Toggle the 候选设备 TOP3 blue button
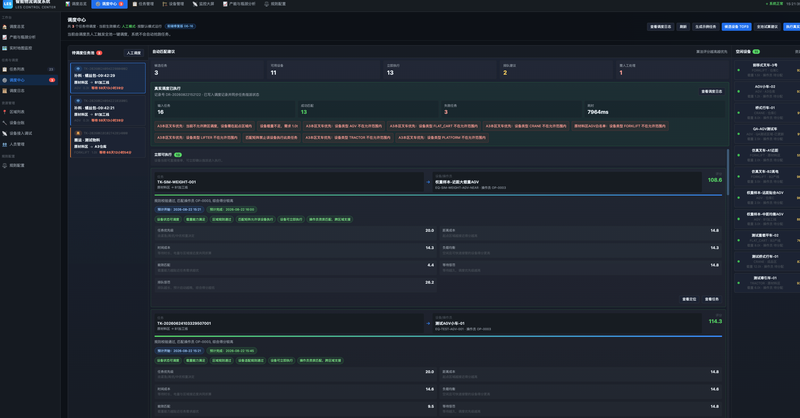 click(736, 27)
